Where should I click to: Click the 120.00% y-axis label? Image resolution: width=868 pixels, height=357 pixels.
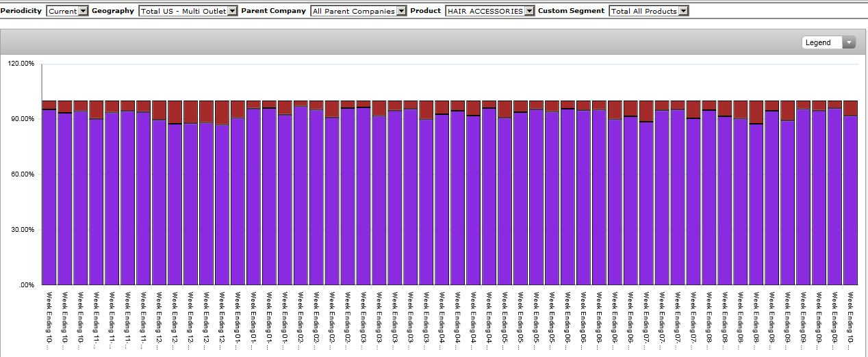pos(21,64)
